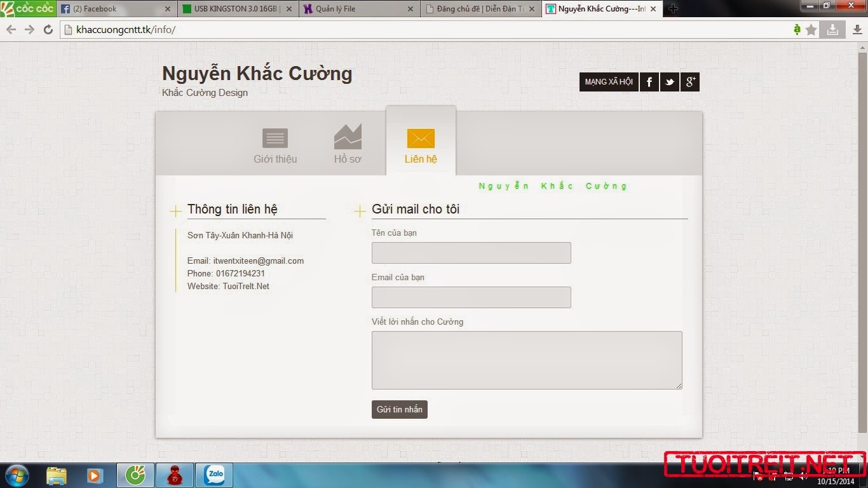Click the Gửi mail cho tôi heading
The height and width of the screenshot is (488, 868).
point(416,209)
